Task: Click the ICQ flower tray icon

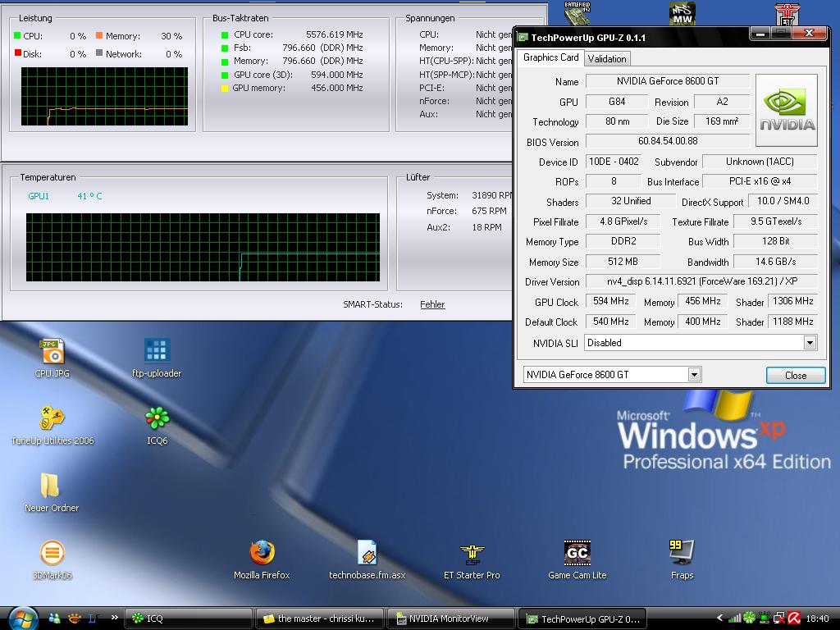Action: point(749,619)
